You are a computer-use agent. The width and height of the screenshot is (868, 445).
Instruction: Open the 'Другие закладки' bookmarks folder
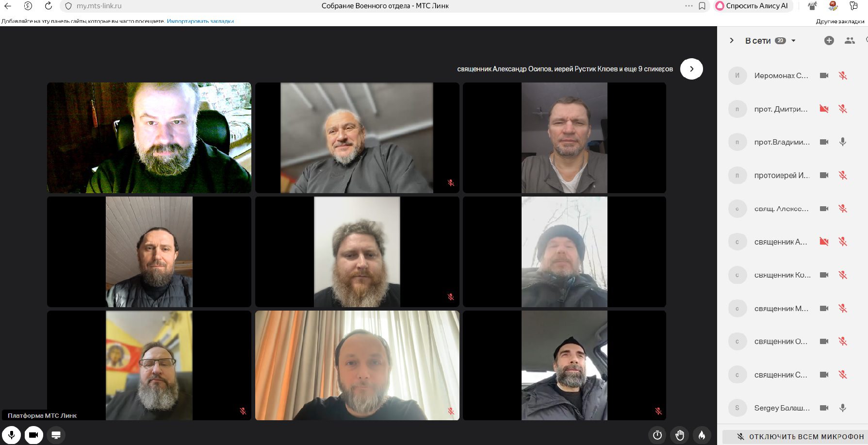pos(840,21)
